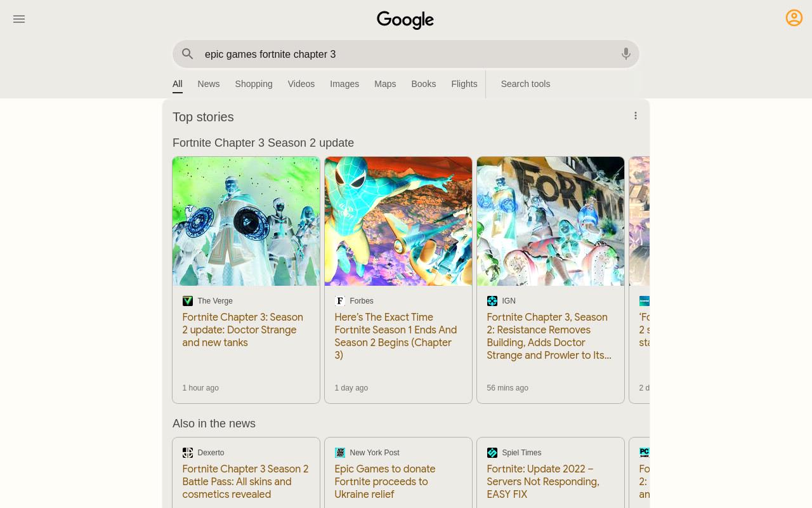Click the Spiel Times source icon
This screenshot has height=508, width=812.
(492, 453)
